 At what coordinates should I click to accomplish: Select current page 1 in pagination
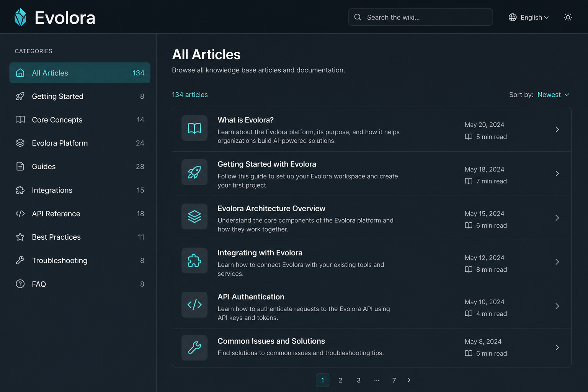322,380
